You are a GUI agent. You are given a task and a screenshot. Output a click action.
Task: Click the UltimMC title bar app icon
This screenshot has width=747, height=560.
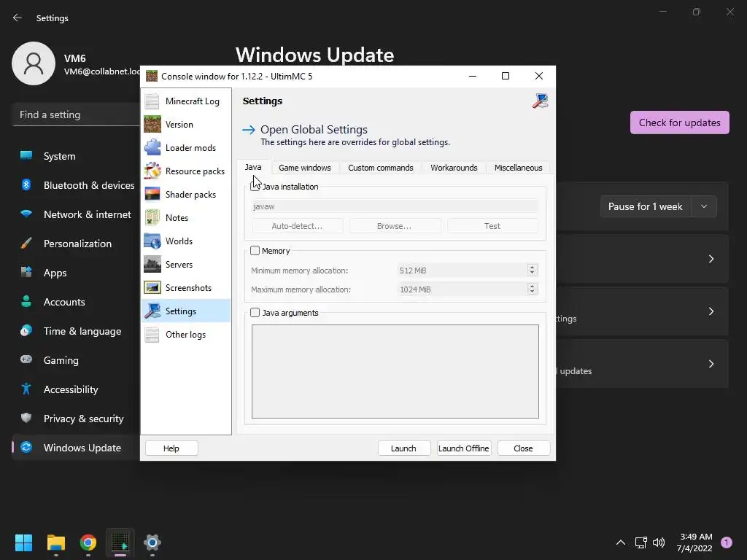click(x=152, y=76)
